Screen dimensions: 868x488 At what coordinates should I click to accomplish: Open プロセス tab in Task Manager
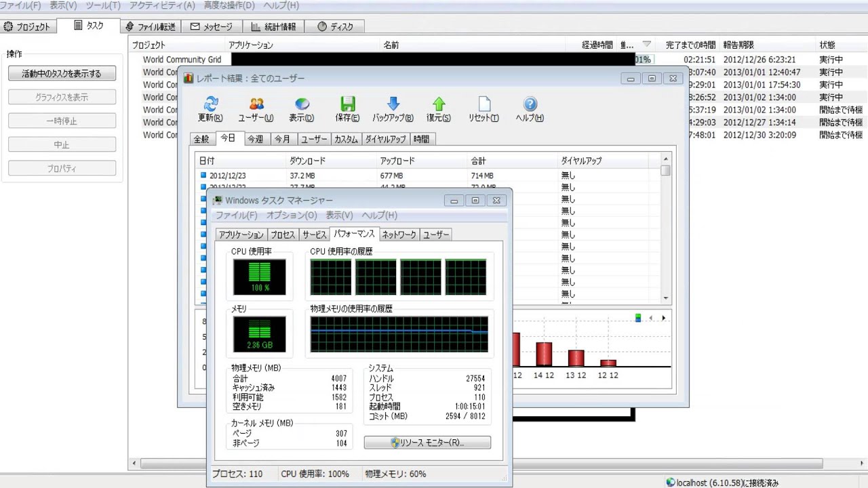click(x=283, y=235)
